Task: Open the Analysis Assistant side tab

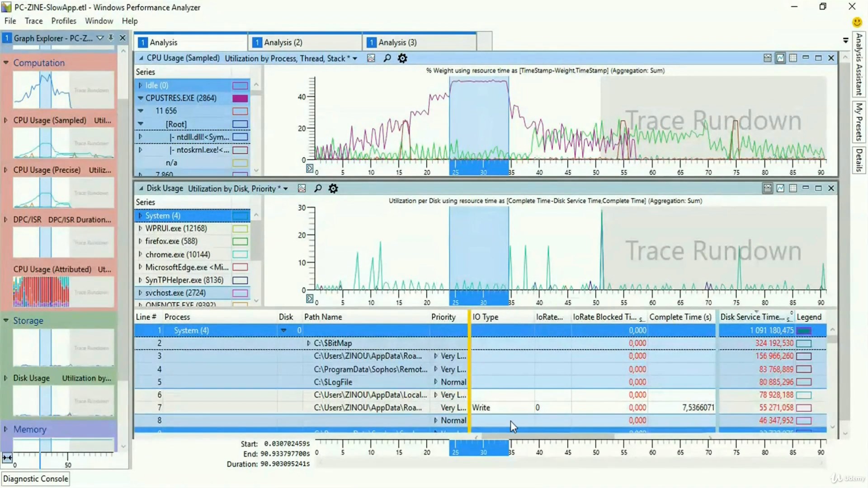Action: click(x=859, y=64)
